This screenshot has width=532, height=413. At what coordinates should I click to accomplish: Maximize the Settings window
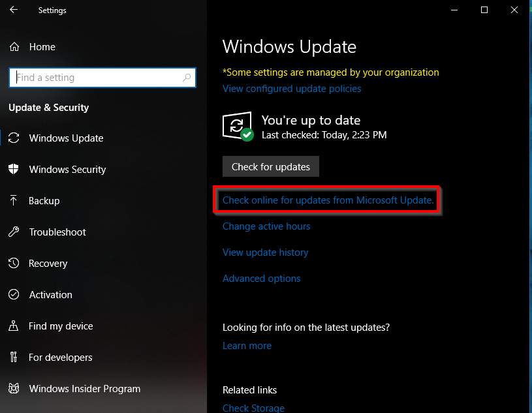(x=484, y=10)
